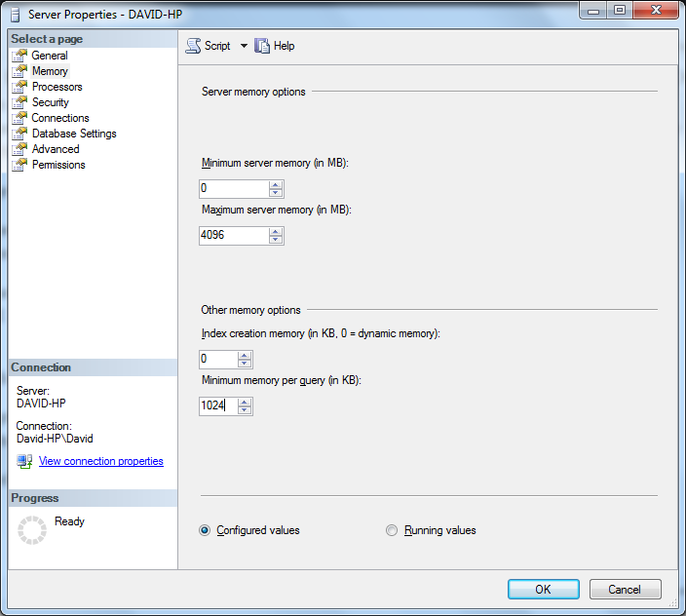Image resolution: width=686 pixels, height=616 pixels.
Task: Decrease the Minimum server memory spinner
Action: point(276,193)
